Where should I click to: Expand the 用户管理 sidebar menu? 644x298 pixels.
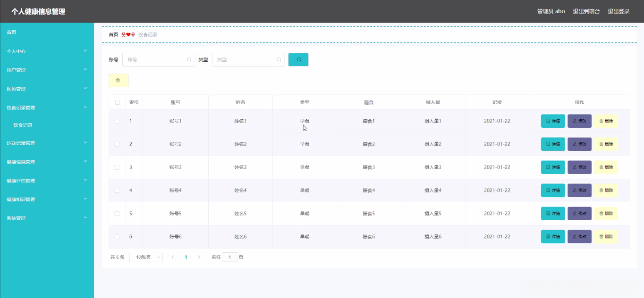(47, 70)
